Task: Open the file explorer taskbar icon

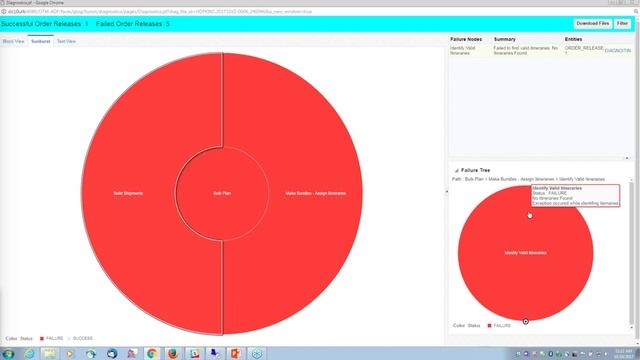Action: [50, 353]
